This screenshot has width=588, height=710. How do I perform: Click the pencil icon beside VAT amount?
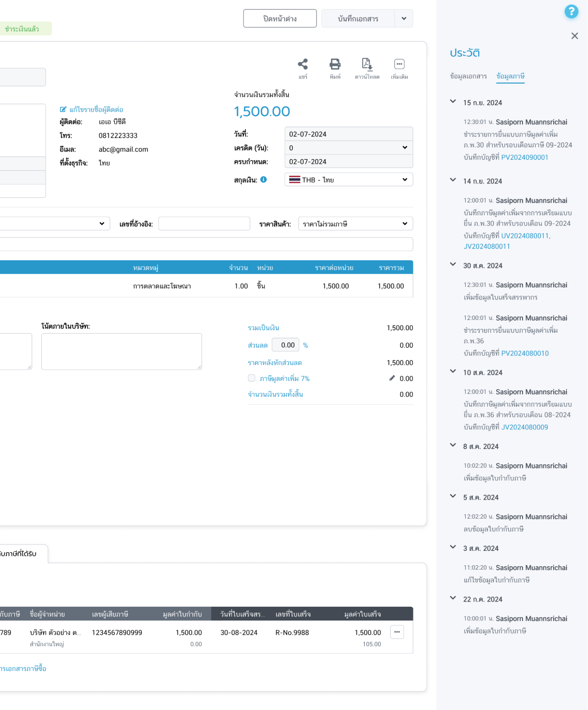pos(392,378)
